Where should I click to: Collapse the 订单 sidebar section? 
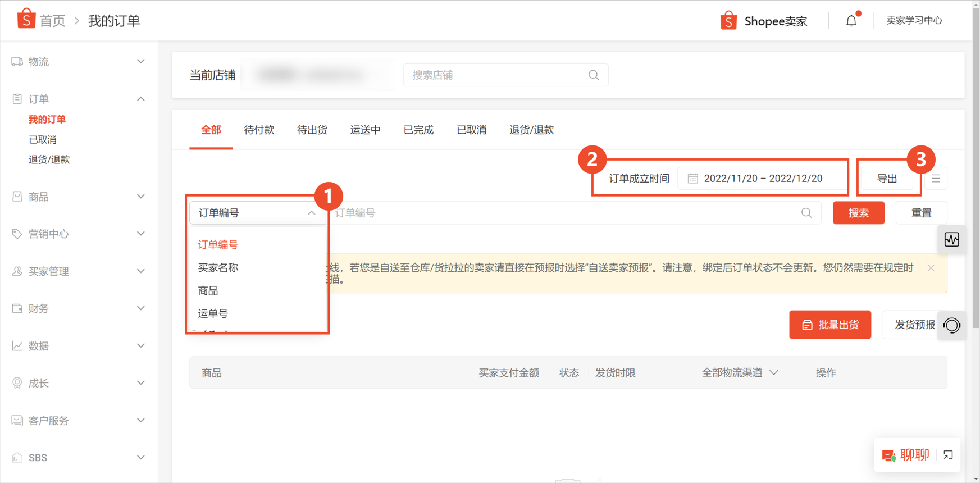[x=141, y=99]
